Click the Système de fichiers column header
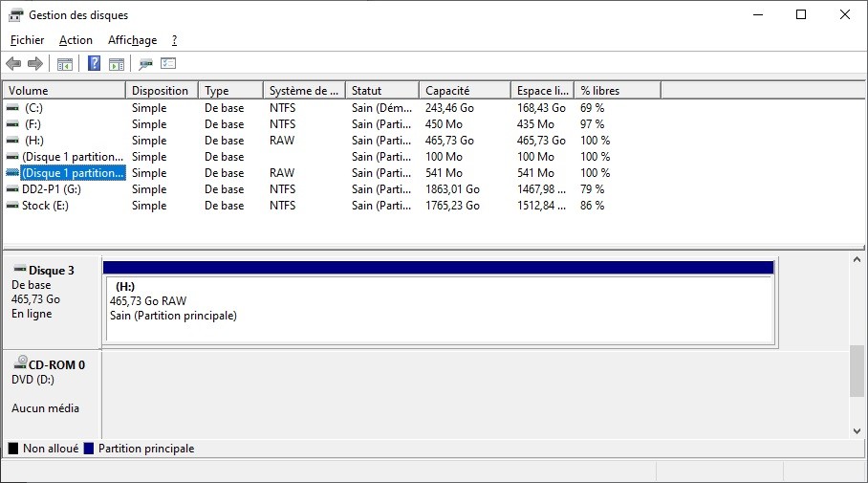 pos(303,91)
